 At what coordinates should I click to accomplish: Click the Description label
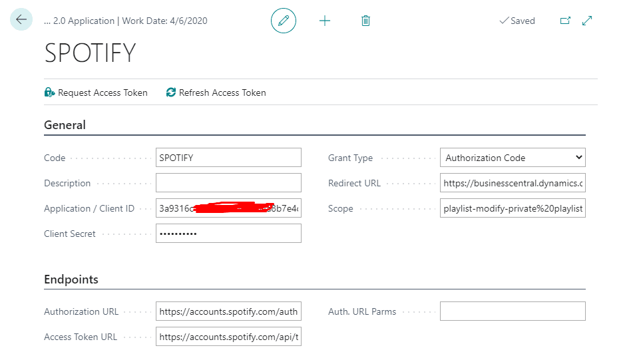click(x=67, y=183)
